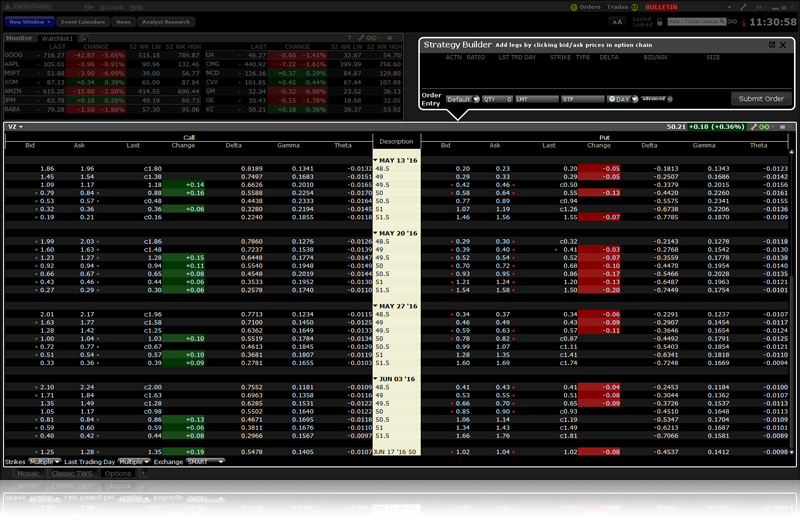Open the Strikes Multiple dropdown
Viewport: 800px width, 520px height.
[x=44, y=461]
